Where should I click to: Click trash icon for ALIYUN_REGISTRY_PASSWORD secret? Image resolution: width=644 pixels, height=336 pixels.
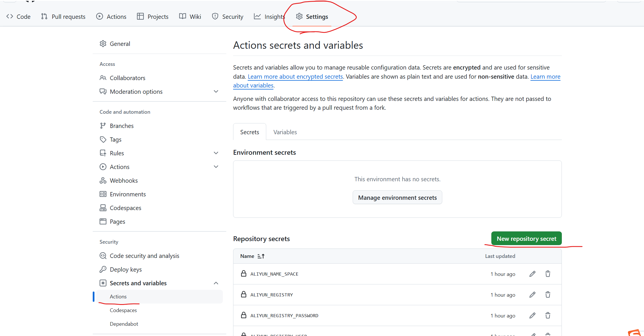548,315
